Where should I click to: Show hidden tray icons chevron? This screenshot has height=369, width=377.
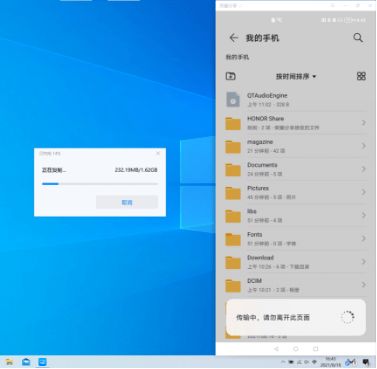coord(283,362)
